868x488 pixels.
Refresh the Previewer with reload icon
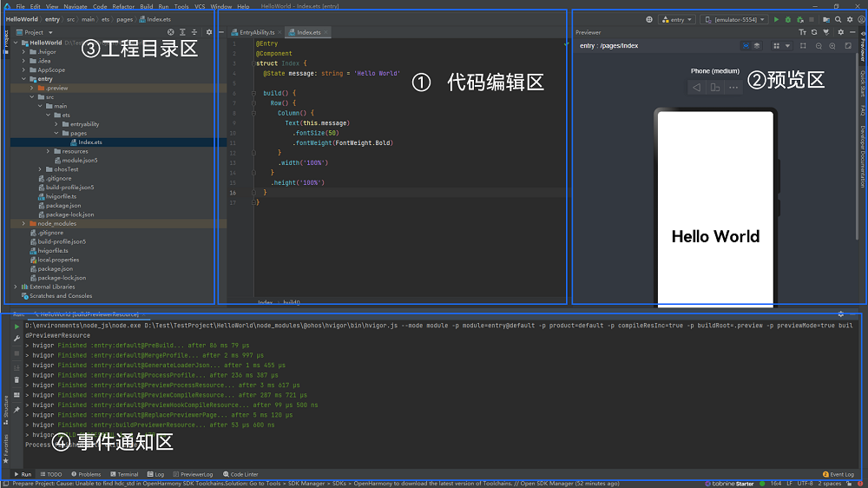coord(814,32)
